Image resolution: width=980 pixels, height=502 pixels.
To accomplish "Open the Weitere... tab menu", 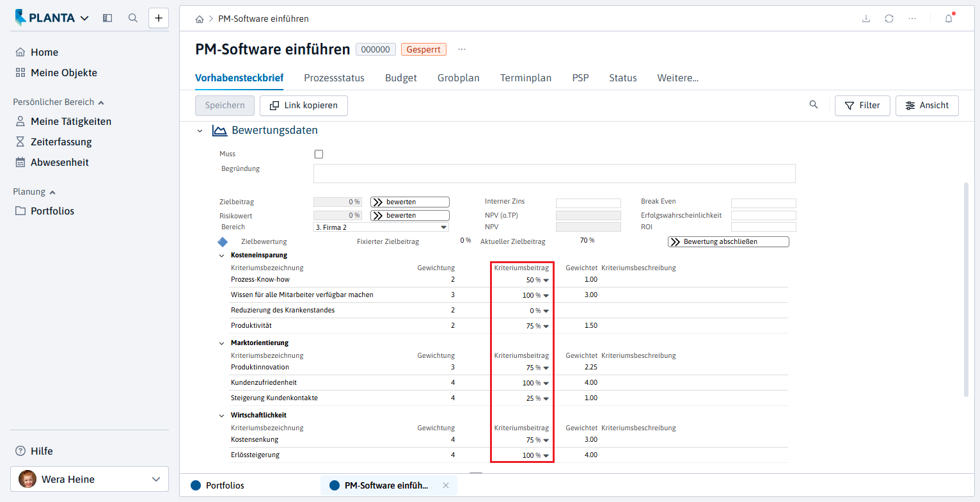I will pyautogui.click(x=678, y=78).
